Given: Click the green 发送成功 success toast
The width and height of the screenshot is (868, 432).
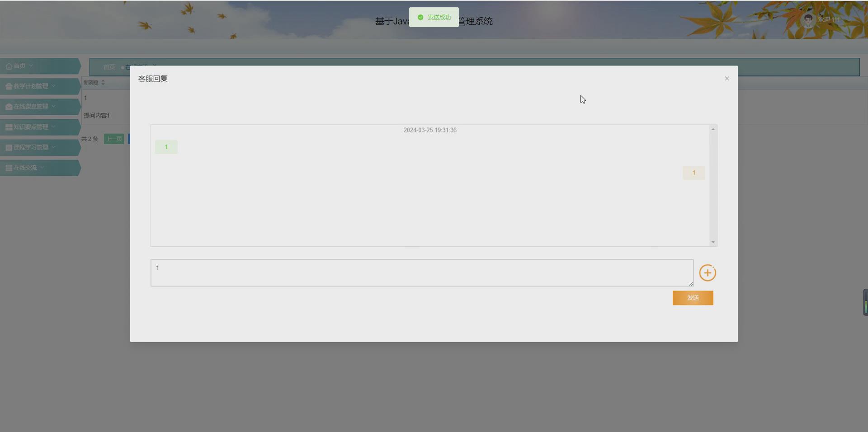Looking at the screenshot, I should coord(433,17).
